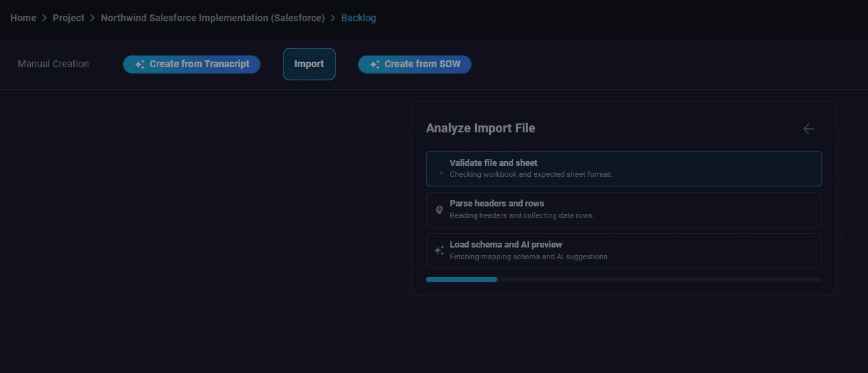Select the Validate file and sheet step
Viewport: 868px width, 373px height.
pyautogui.click(x=624, y=169)
